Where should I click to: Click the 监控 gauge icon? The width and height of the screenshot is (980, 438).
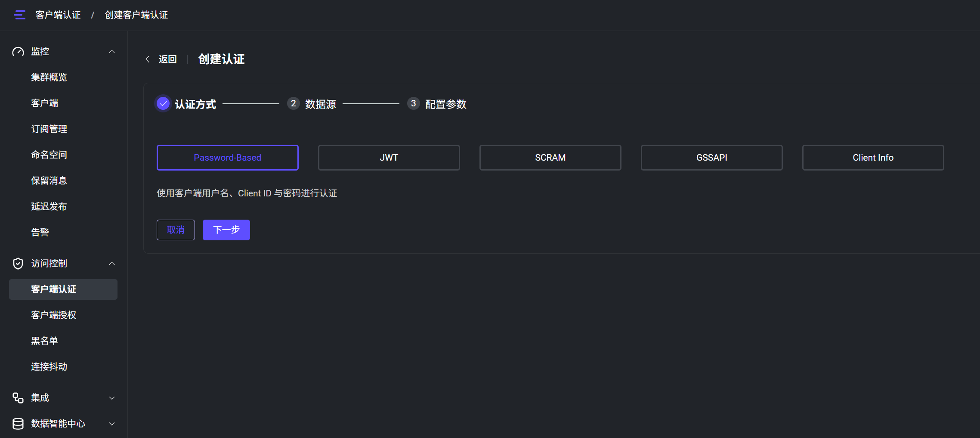18,52
